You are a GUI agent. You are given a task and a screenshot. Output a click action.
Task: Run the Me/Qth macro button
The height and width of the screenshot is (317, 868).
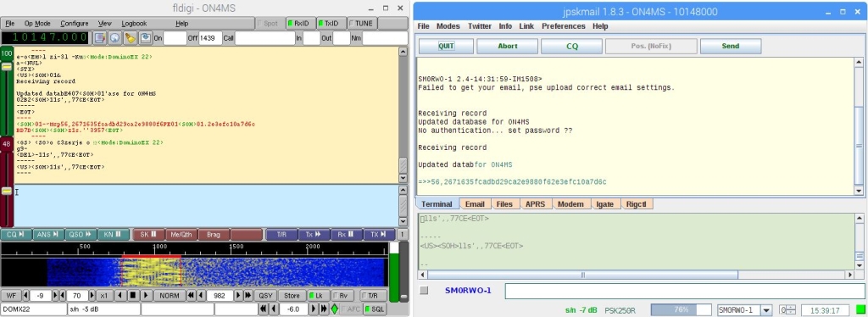(181, 235)
